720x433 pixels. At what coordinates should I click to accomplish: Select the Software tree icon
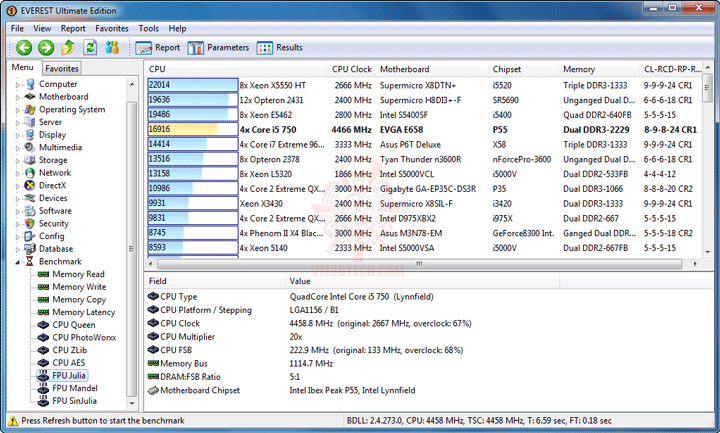tap(30, 211)
